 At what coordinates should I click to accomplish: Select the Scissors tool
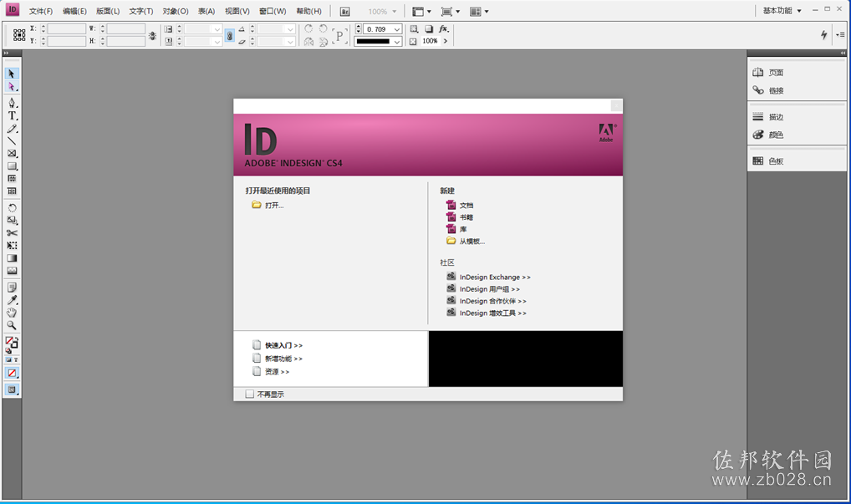pos(12,232)
